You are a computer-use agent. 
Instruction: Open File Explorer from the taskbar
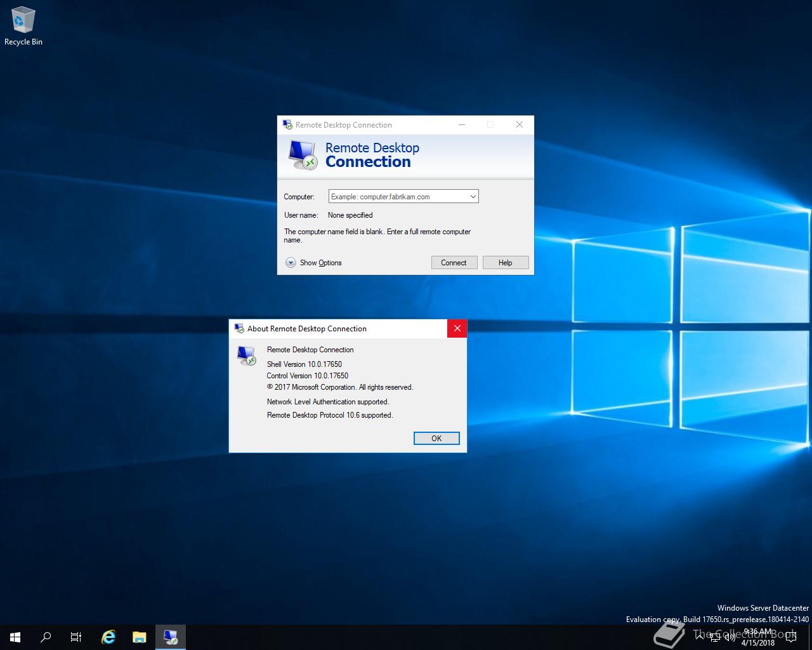(139, 637)
